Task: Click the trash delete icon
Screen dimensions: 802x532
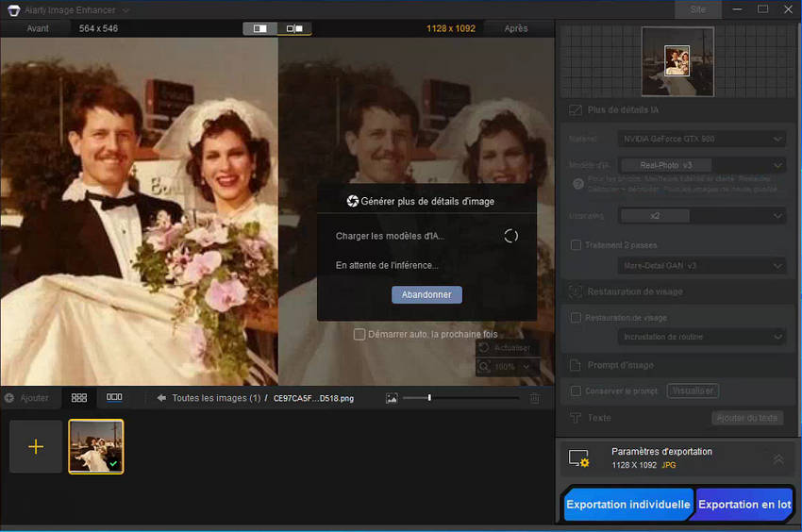Action: click(x=534, y=398)
